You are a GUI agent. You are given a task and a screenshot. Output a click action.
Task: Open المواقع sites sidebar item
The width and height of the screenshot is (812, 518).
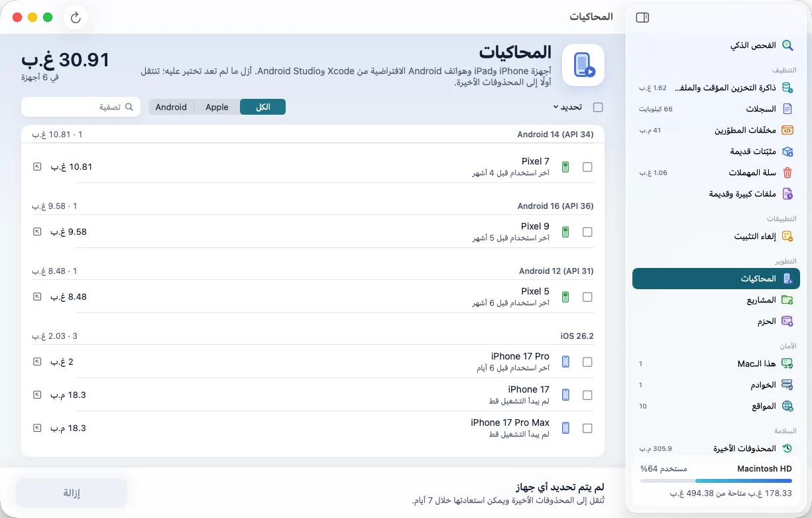[x=716, y=406]
